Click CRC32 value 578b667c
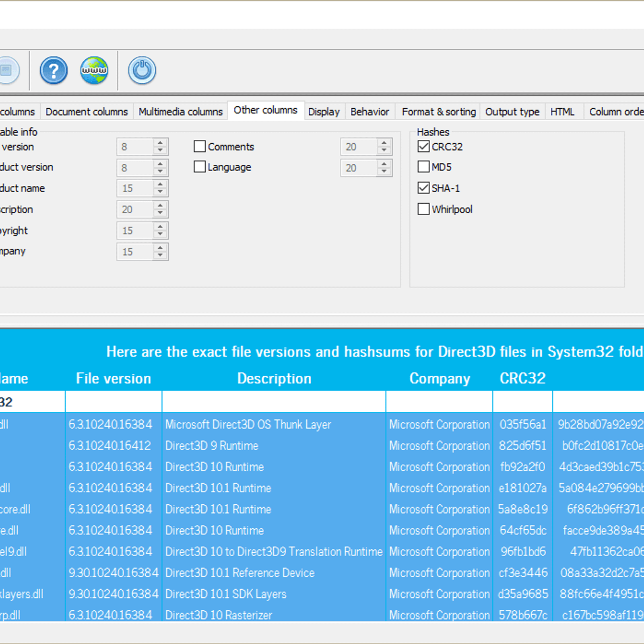Screen dimensions: 644x644 [x=523, y=615]
